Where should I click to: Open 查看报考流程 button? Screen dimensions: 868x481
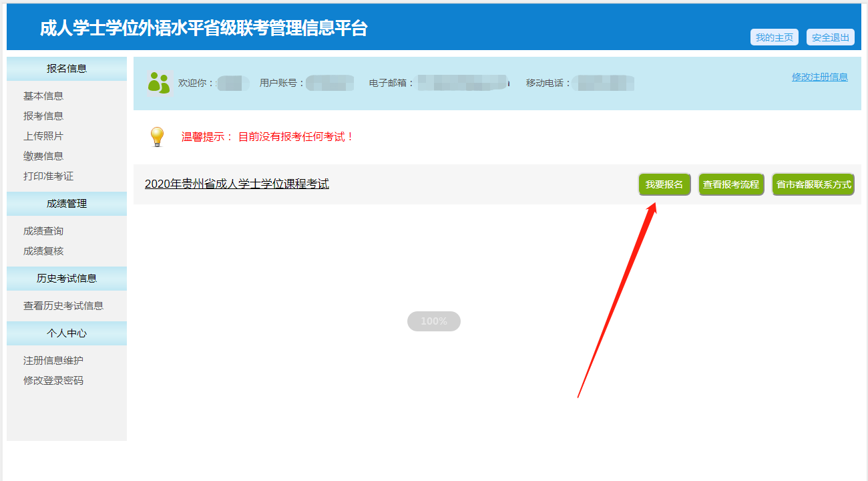[x=731, y=184]
